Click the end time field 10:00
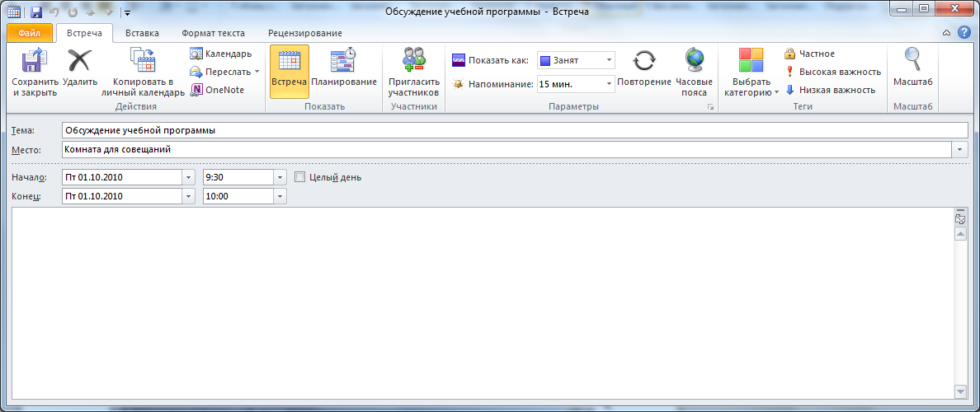 [238, 196]
